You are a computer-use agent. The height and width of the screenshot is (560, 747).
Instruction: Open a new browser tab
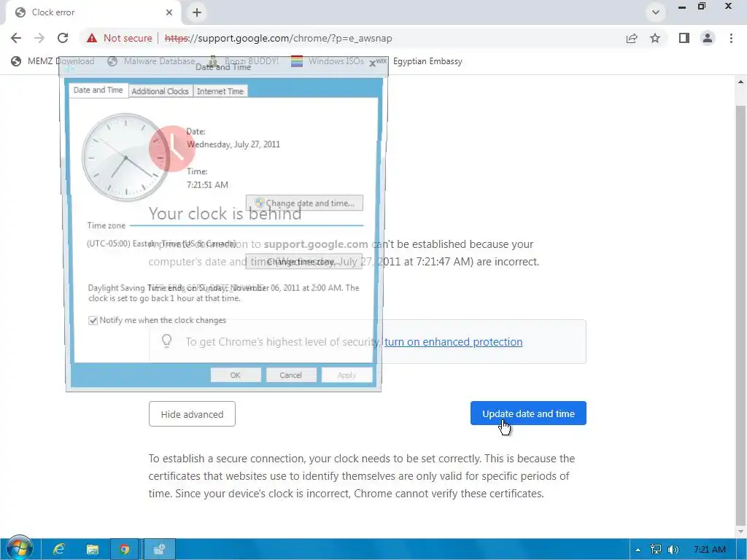197,12
